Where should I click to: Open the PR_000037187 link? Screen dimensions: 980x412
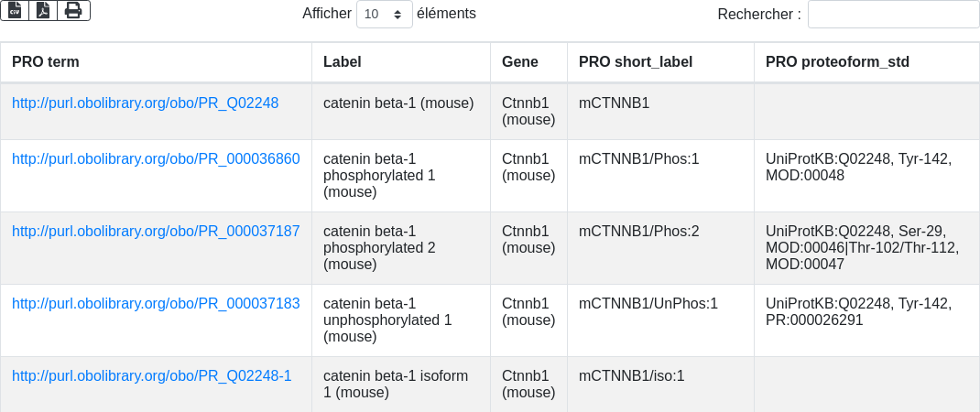click(x=156, y=232)
